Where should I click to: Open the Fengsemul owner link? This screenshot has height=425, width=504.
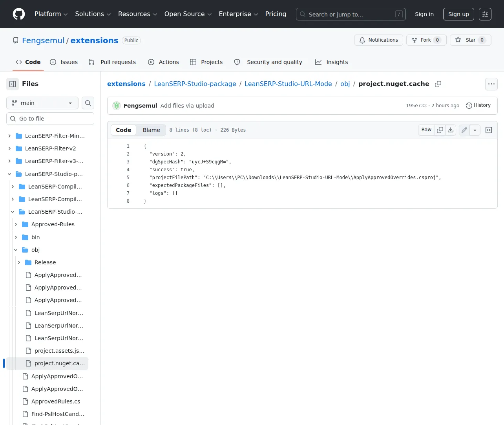pos(43,40)
